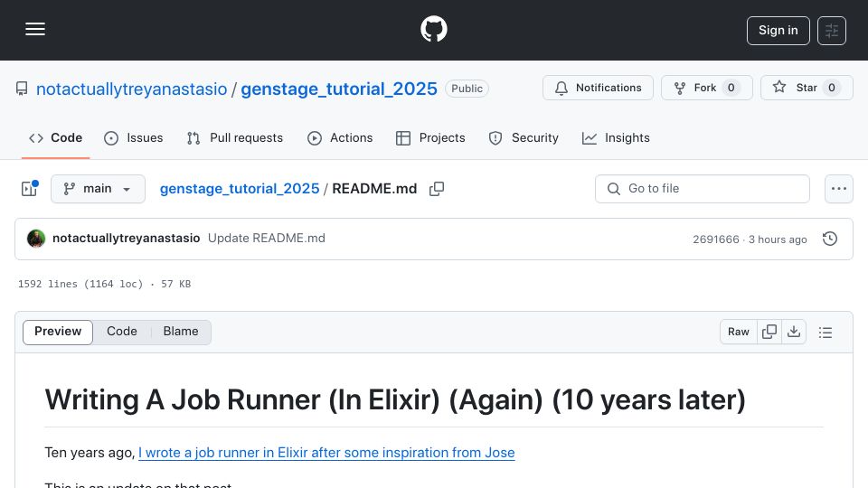Open appearance settings icon beside Sign in
This screenshot has height=488, width=868.
[832, 31]
